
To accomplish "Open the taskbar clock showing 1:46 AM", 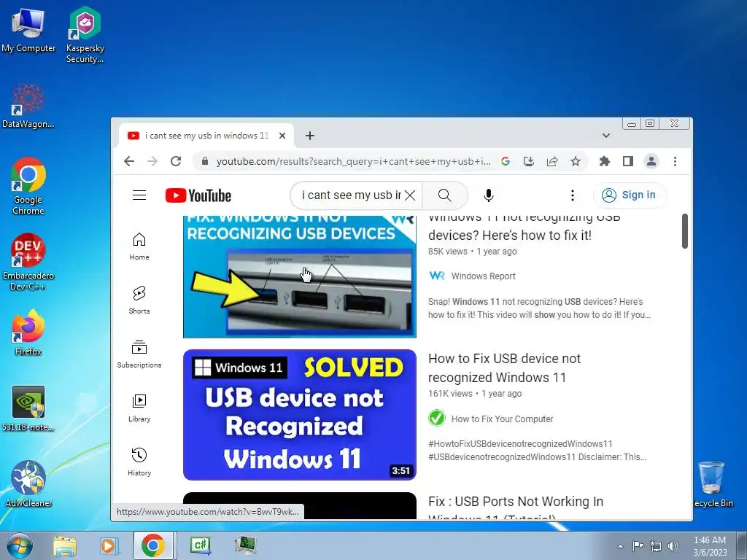I will coord(710,546).
